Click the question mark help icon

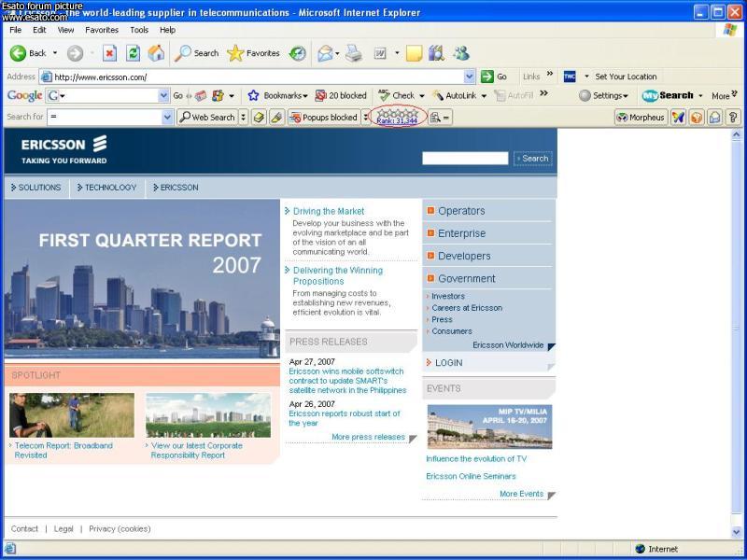pyautogui.click(x=733, y=118)
